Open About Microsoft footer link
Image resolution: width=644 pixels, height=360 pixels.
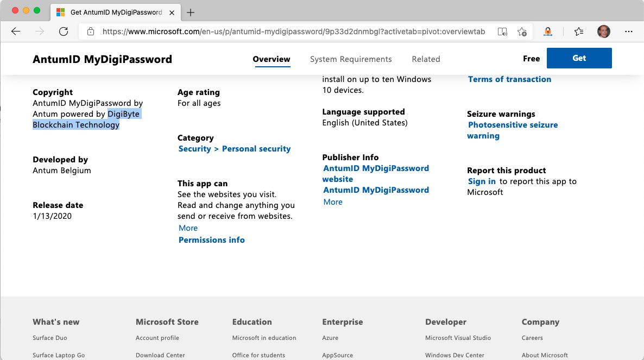[545, 355]
